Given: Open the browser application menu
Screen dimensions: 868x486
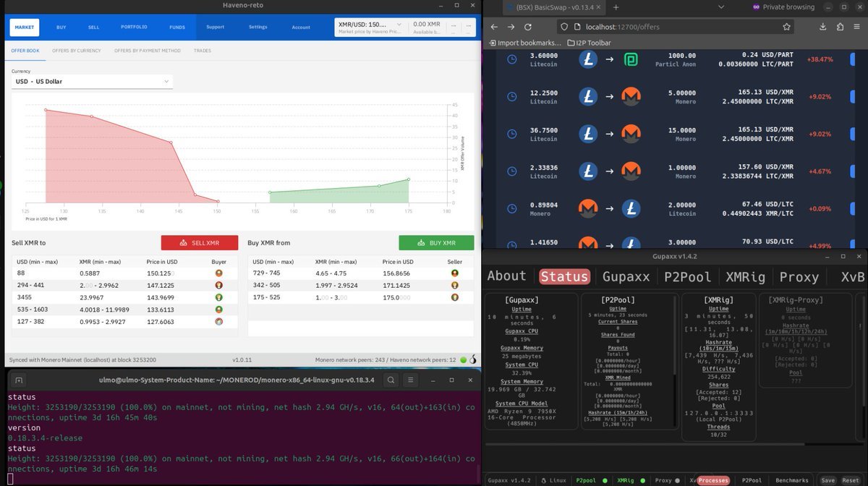Looking at the screenshot, I should (x=855, y=27).
